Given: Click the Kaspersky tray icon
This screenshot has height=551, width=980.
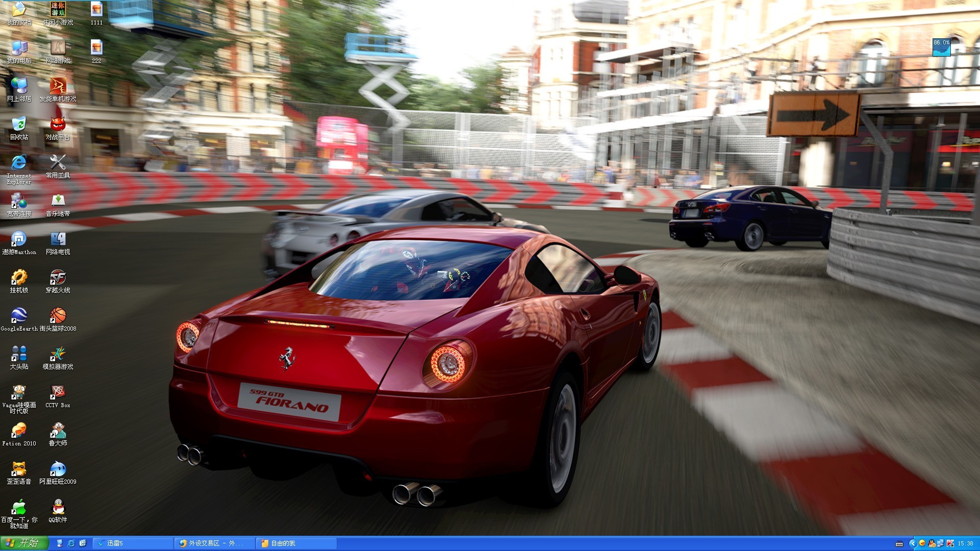Looking at the screenshot, I should 950,544.
